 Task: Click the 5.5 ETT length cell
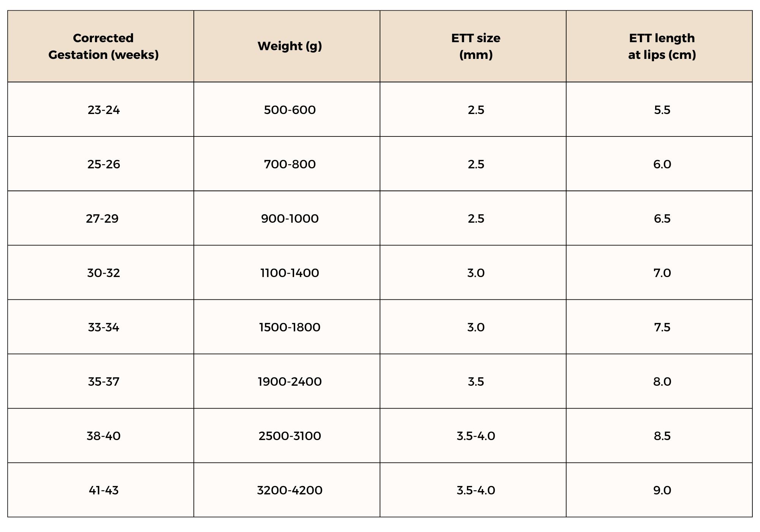662,110
